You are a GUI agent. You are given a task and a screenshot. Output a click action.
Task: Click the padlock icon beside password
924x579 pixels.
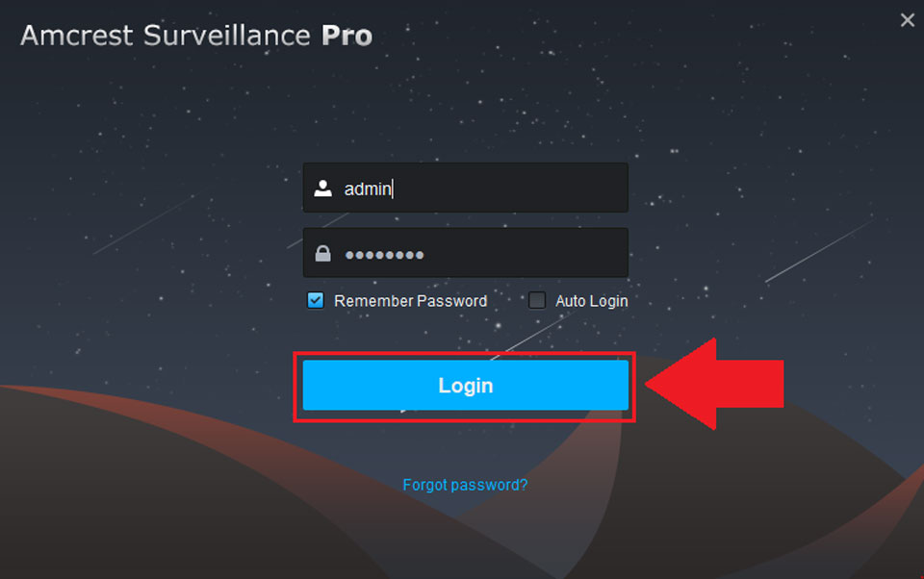[322, 254]
